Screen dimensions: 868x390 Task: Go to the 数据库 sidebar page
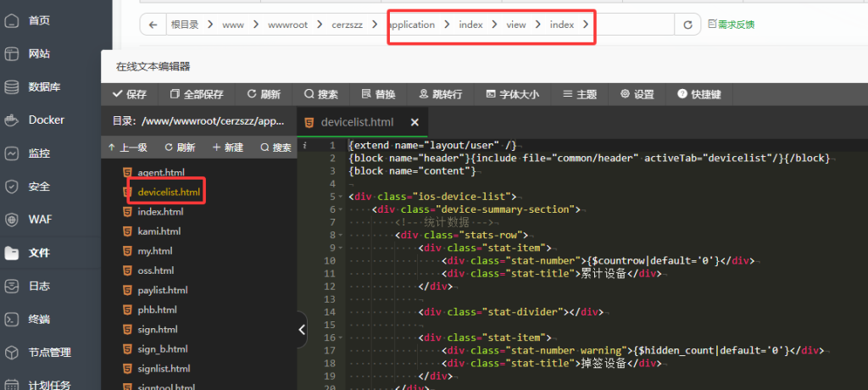(44, 86)
